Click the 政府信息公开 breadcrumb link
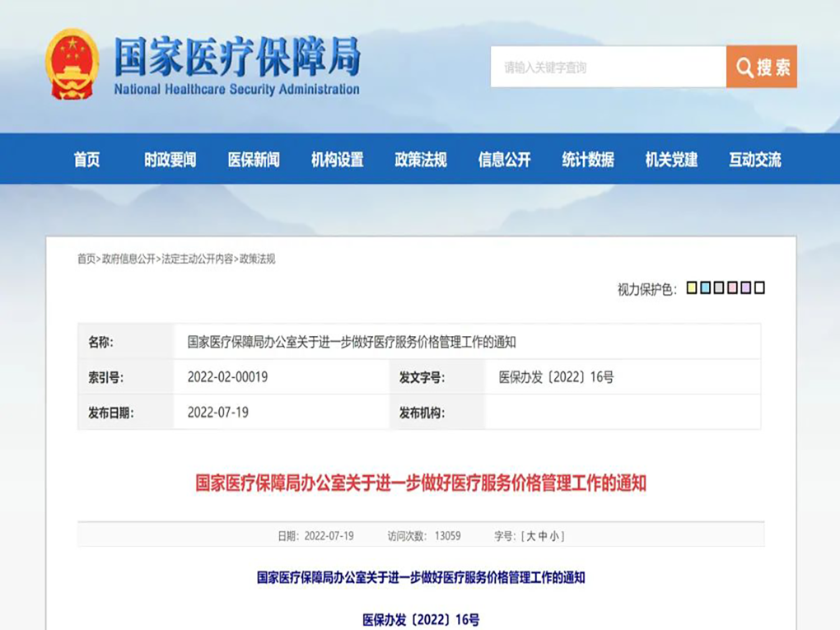 point(128,259)
